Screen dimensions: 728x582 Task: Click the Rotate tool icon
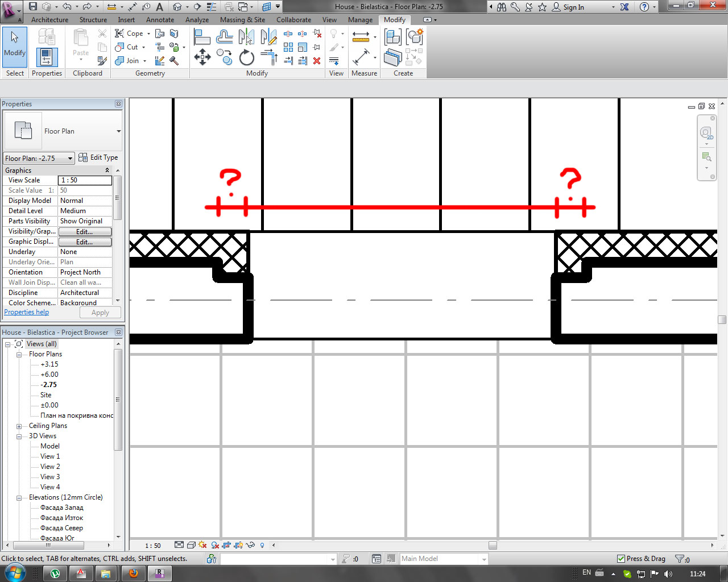(x=247, y=57)
